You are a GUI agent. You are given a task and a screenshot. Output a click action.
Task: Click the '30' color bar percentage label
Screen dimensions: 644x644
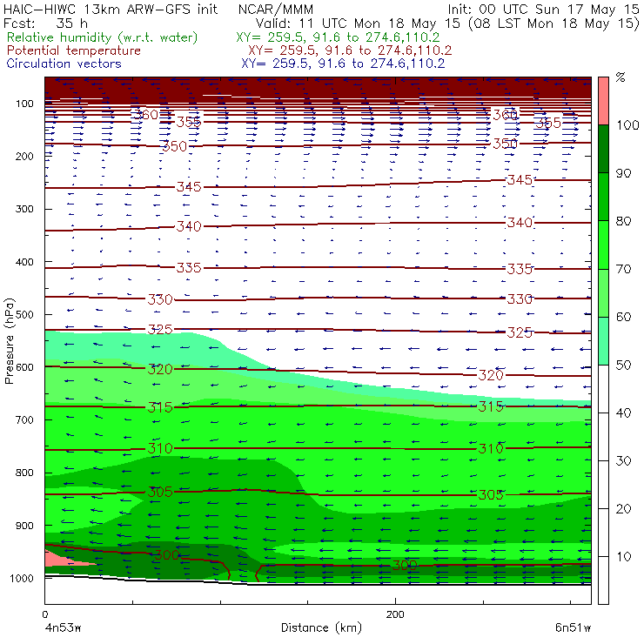(x=623, y=461)
